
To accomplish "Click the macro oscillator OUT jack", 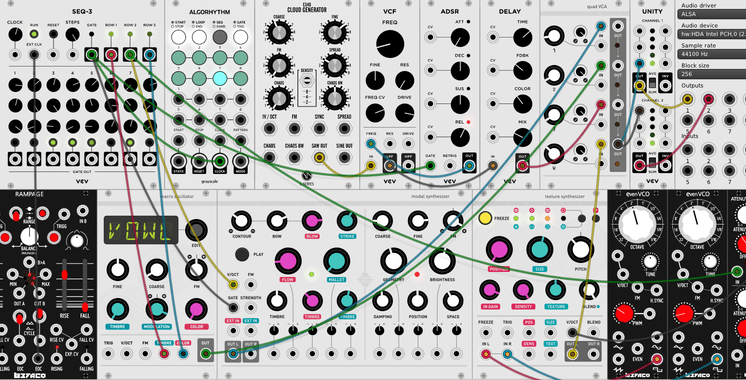I will pos(205,353).
